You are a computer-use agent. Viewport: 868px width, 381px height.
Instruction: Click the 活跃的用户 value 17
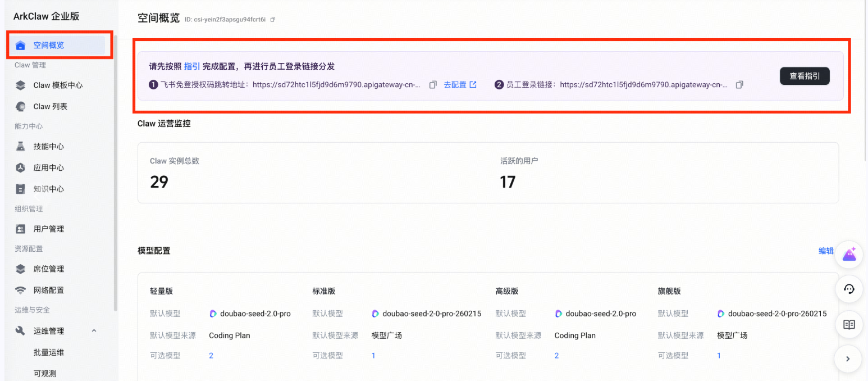tap(508, 182)
